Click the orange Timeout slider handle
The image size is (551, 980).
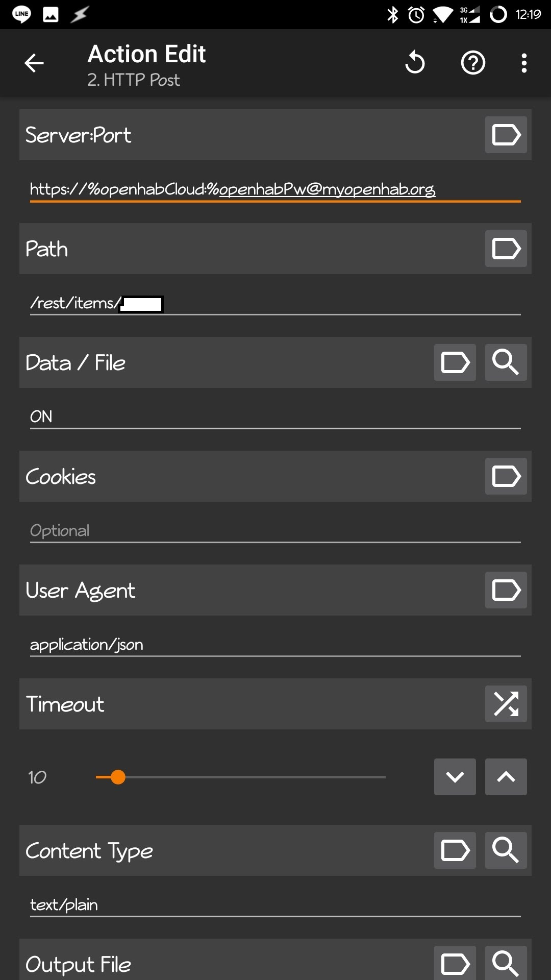(x=118, y=777)
